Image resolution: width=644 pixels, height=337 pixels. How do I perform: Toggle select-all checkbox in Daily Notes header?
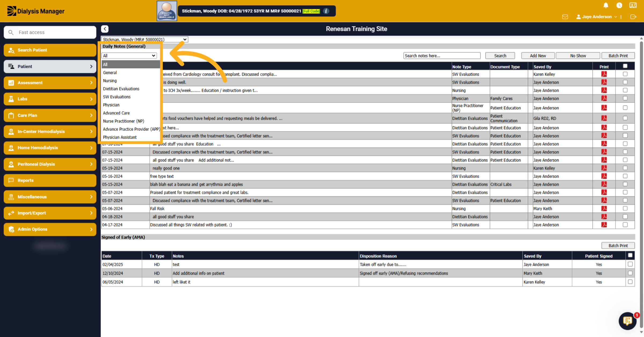(625, 66)
